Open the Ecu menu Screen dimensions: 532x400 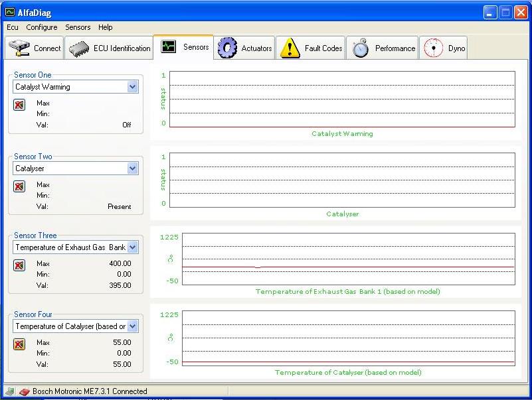[13, 27]
